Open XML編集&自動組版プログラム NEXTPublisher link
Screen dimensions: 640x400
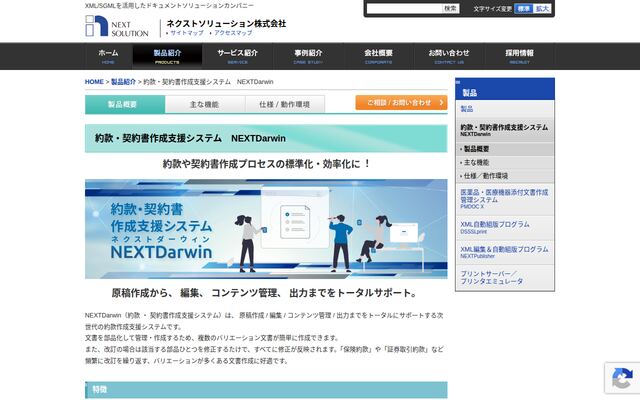tap(504, 252)
